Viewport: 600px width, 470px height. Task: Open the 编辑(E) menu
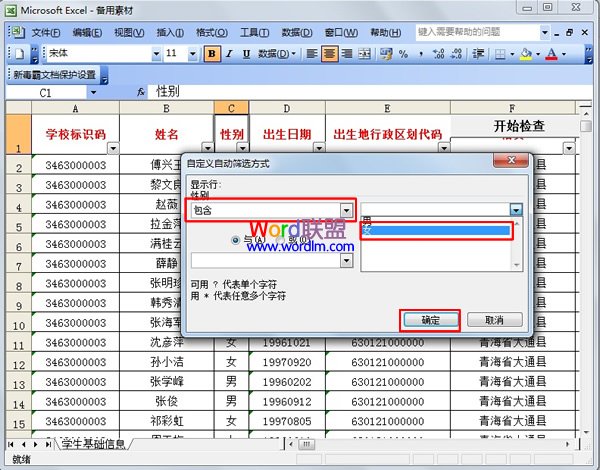pyautogui.click(x=87, y=33)
